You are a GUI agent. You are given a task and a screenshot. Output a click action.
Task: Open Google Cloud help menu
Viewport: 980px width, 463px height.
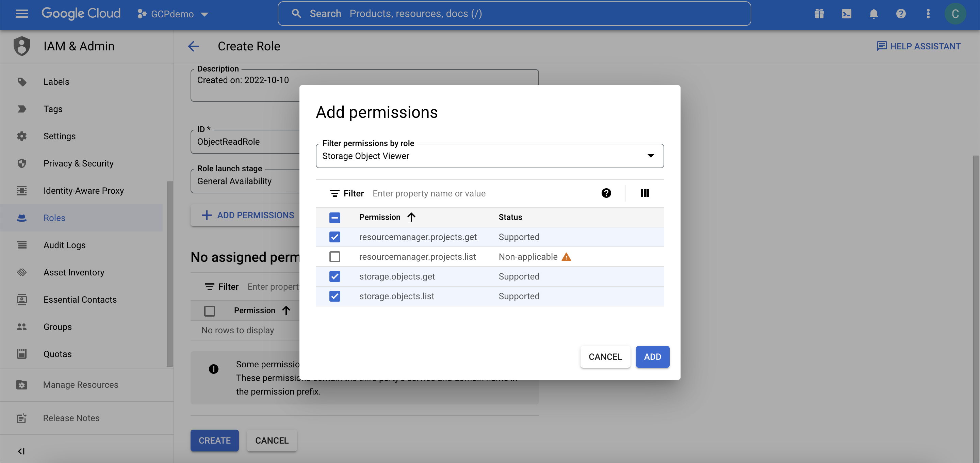click(901, 14)
